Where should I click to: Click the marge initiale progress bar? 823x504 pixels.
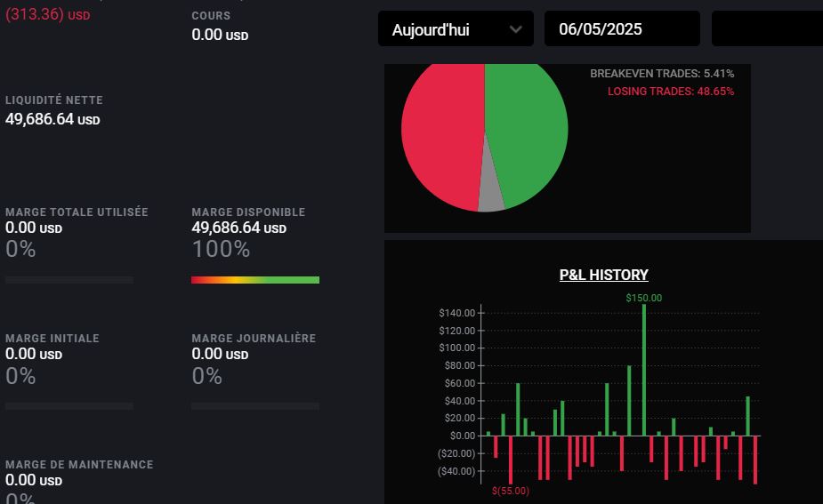tap(69, 406)
